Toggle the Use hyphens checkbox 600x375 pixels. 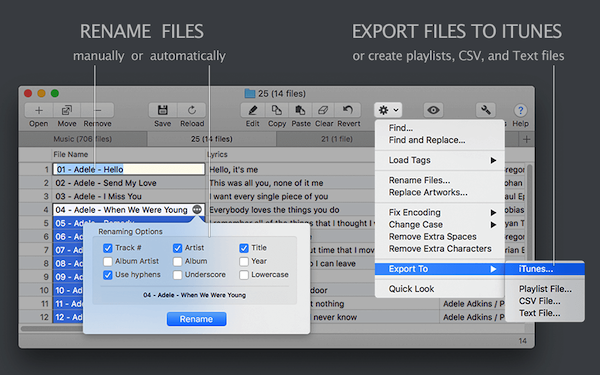click(x=108, y=275)
